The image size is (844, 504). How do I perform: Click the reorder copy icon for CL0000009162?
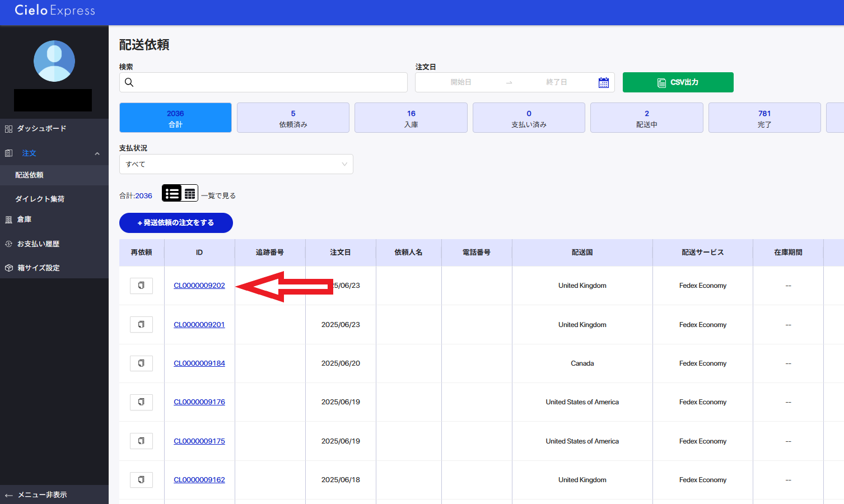click(x=141, y=480)
